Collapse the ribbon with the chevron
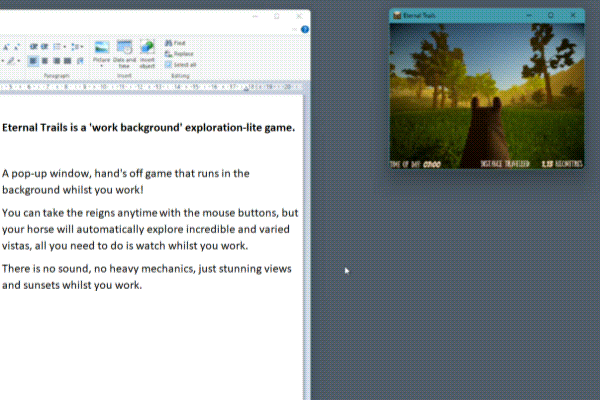The width and height of the screenshot is (600, 400). [x=294, y=29]
